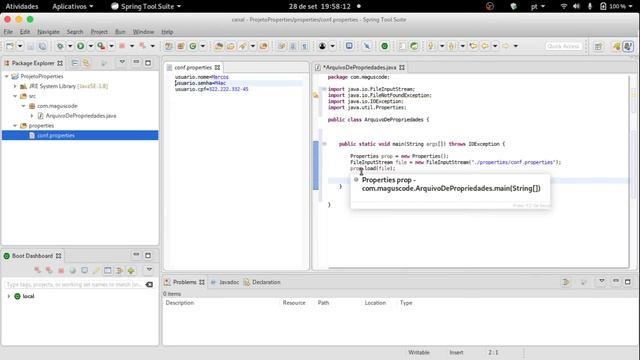This screenshot has height=360, width=640.
Task: Click the green add icon in Boot Dashboard toolbar
Action: click(x=131, y=270)
